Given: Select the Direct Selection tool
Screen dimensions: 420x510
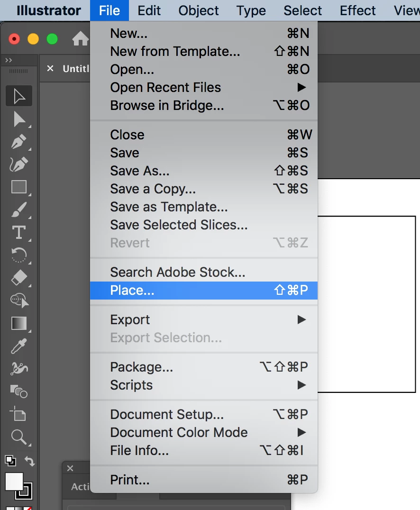Looking at the screenshot, I should [x=19, y=119].
